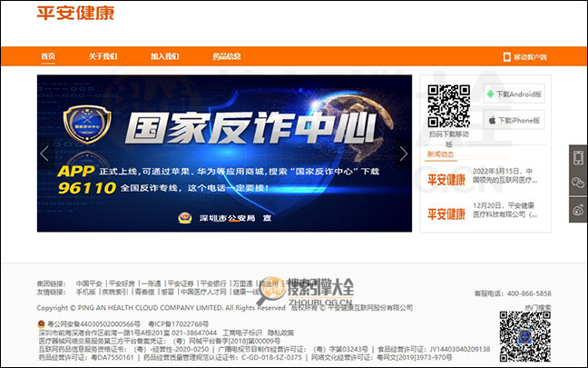
Task: Click the 食品经营许可证 JY14403040209138 text
Action: point(434,349)
